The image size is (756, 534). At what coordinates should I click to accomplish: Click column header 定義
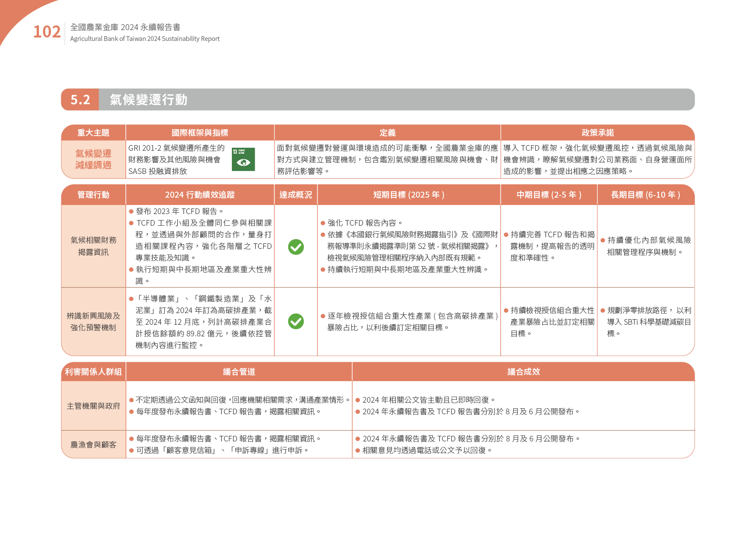click(x=387, y=133)
